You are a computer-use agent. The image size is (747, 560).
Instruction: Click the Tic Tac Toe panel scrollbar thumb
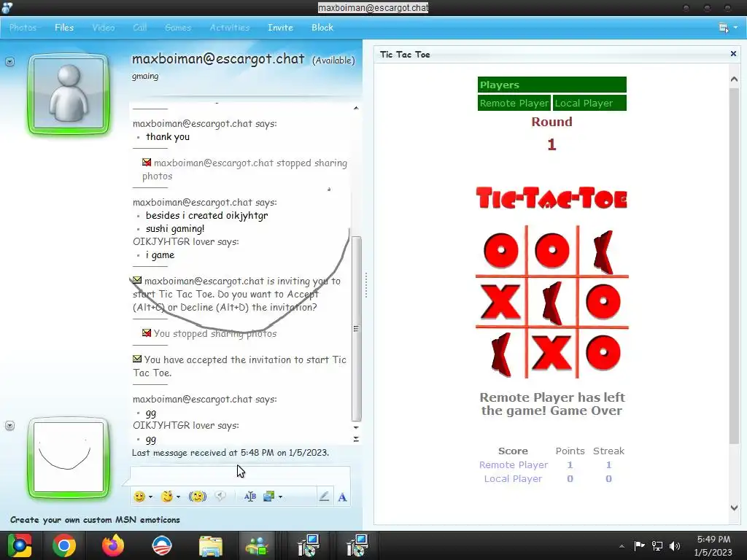[x=734, y=265]
